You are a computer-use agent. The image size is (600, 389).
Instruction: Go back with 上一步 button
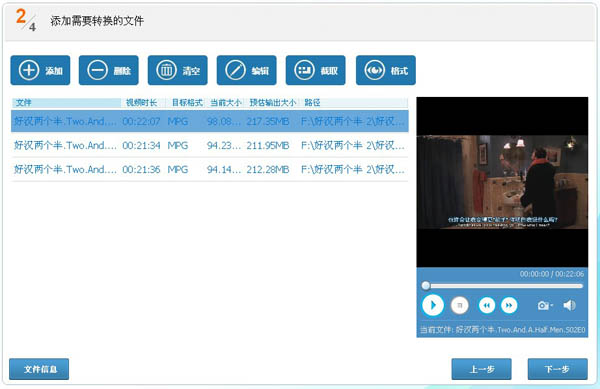(x=481, y=369)
